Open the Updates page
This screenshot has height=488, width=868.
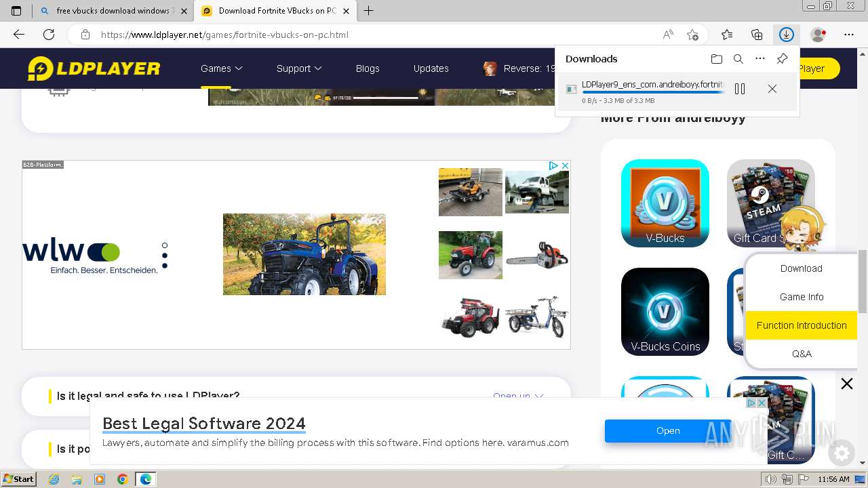tap(431, 68)
